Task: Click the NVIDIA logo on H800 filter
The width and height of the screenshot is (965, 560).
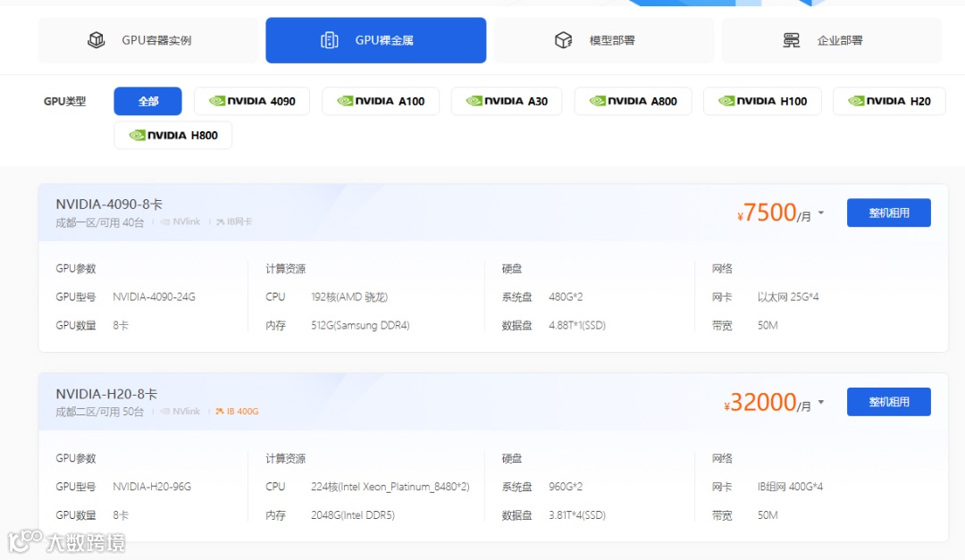Action: tap(137, 136)
